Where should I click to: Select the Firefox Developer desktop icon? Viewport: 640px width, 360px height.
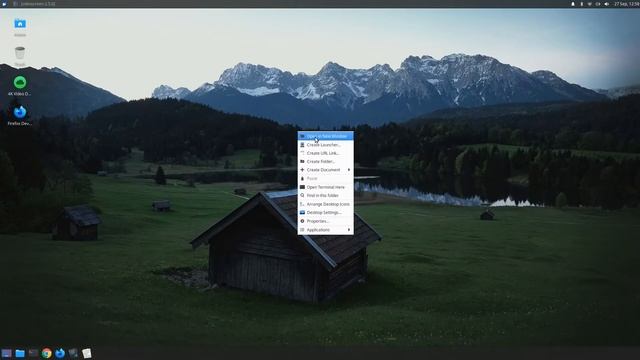pyautogui.click(x=20, y=112)
